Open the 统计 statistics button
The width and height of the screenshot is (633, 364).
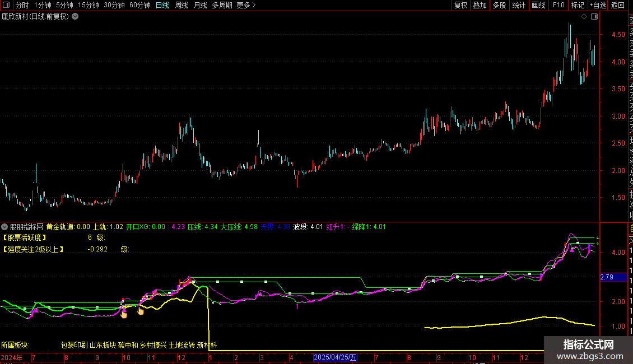click(x=519, y=5)
